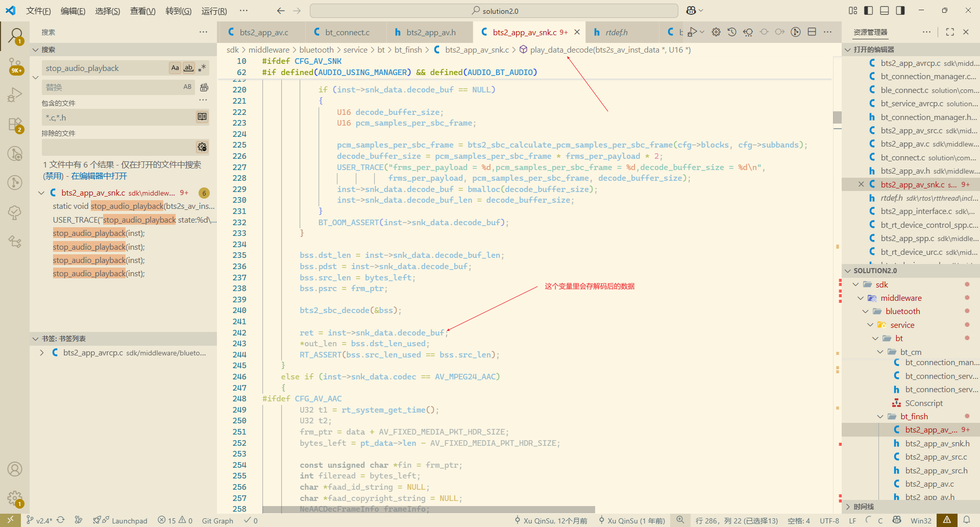
Task: Click Git Graph in the status bar
Action: pos(217,520)
